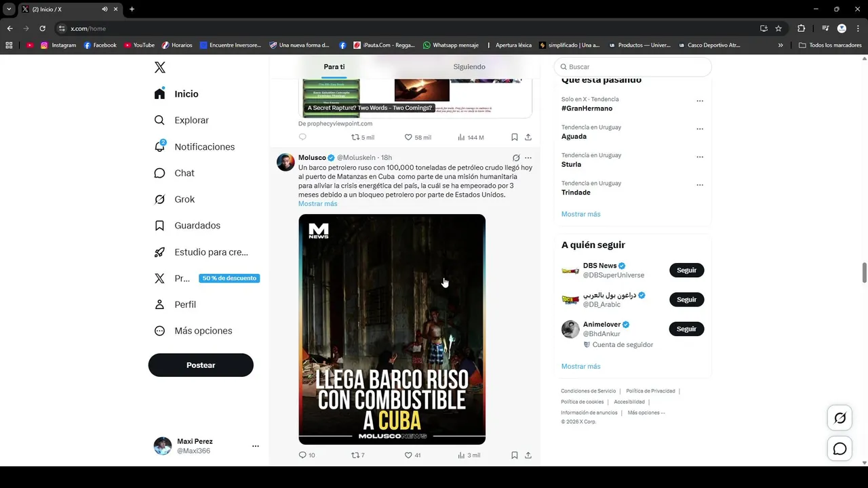The height and width of the screenshot is (488, 868).
Task: Follow DBS News
Action: pyautogui.click(x=686, y=270)
